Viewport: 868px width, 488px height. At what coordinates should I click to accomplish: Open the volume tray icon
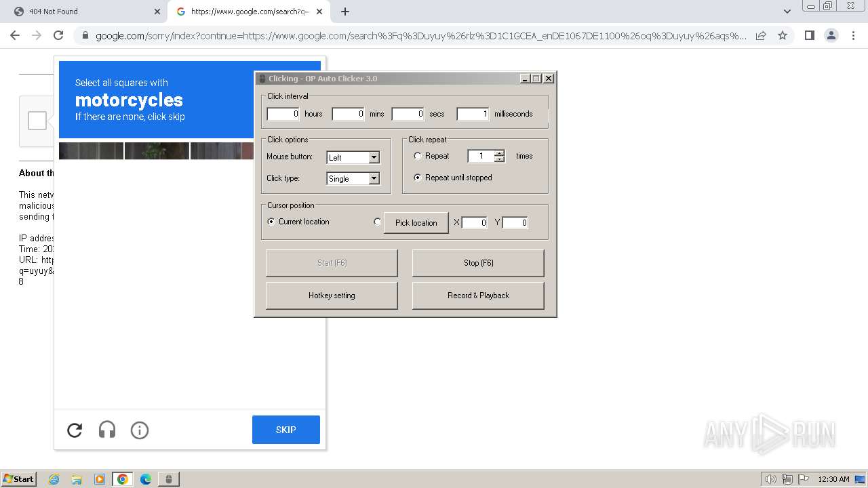[771, 479]
